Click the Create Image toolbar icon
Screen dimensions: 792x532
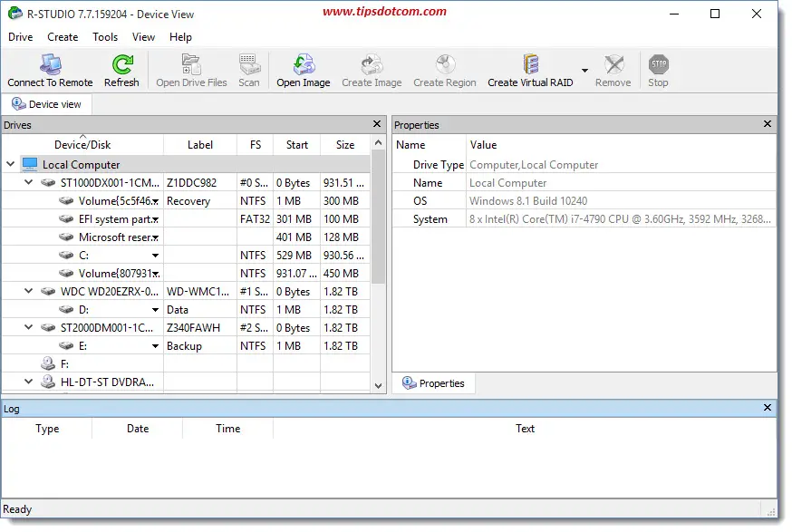pos(372,64)
